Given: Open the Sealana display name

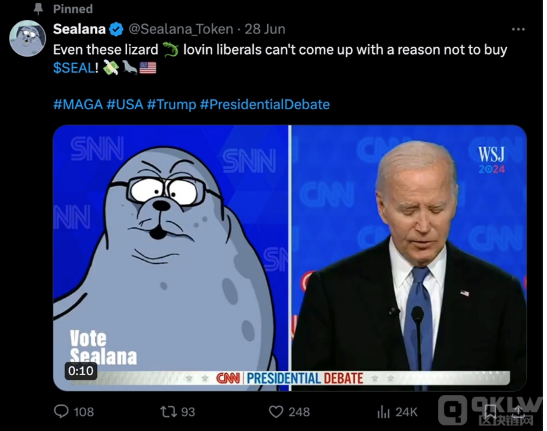Looking at the screenshot, I should (79, 29).
